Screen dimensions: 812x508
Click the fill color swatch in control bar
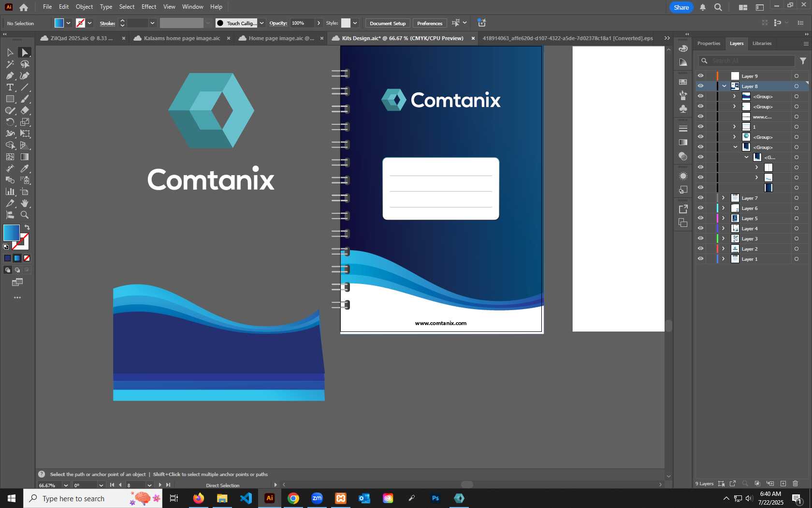point(59,23)
